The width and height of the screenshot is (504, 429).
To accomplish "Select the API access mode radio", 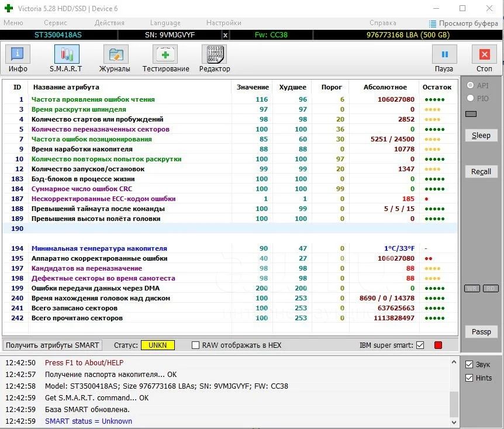I will pyautogui.click(x=470, y=85).
